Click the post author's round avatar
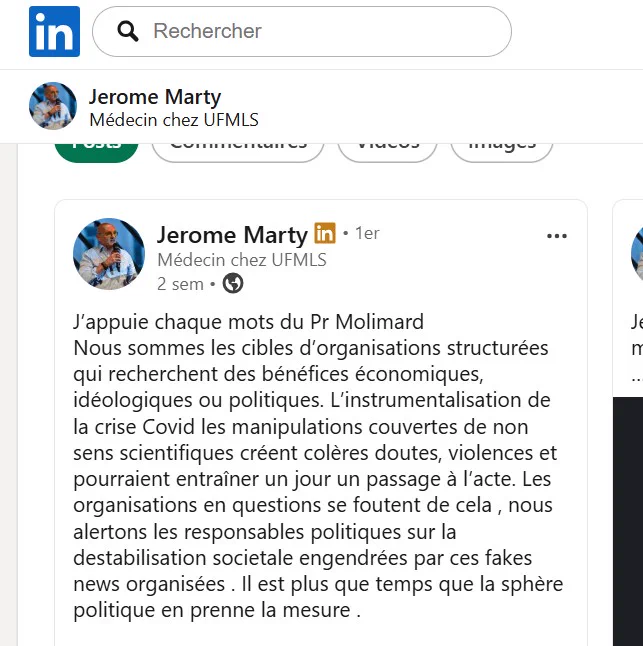The height and width of the screenshot is (646, 643). [109, 254]
